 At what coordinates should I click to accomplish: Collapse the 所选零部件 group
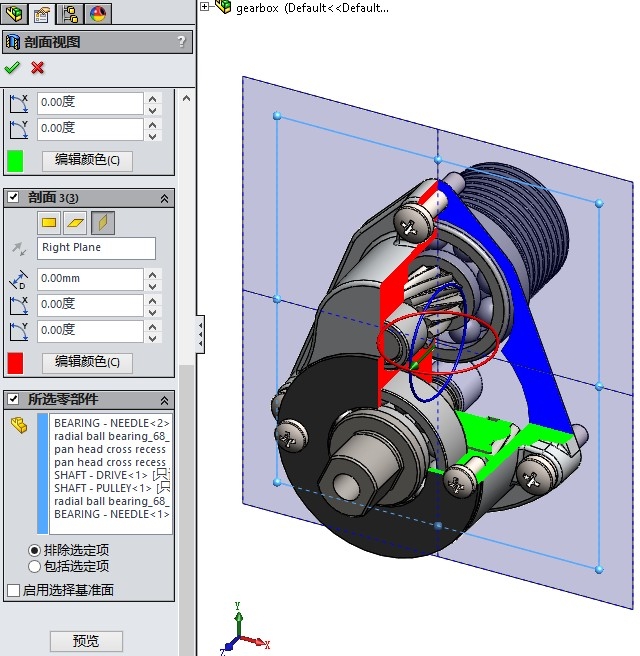click(x=165, y=398)
